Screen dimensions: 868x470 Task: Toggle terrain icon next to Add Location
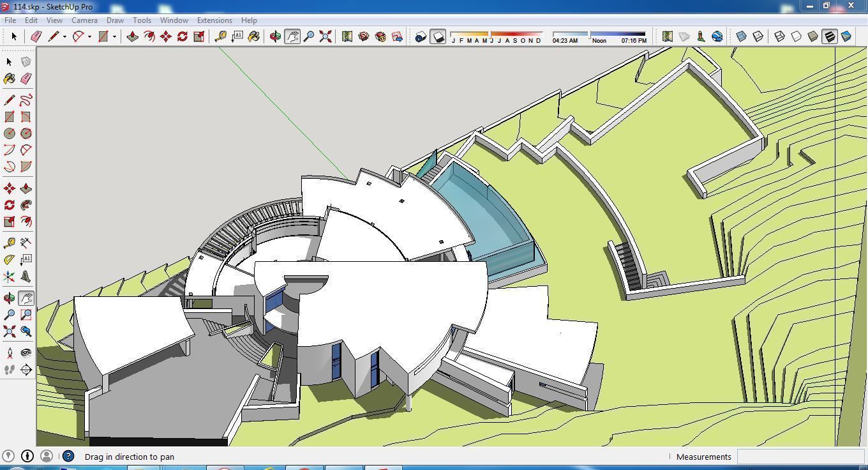(684, 36)
